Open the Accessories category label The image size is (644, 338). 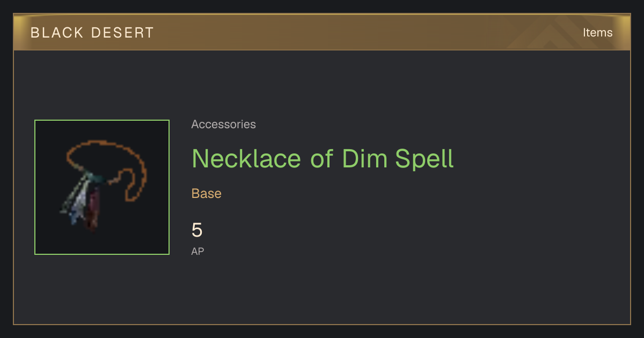tap(223, 124)
